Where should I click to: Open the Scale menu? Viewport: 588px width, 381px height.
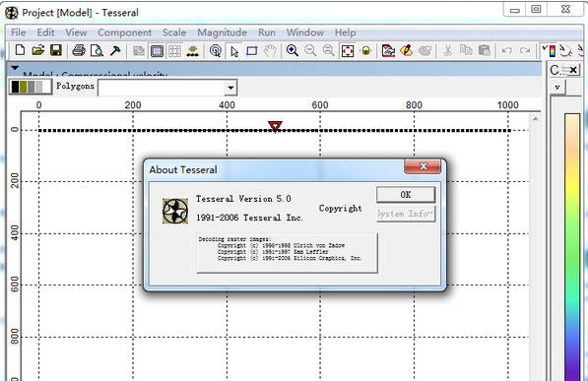coord(174,32)
